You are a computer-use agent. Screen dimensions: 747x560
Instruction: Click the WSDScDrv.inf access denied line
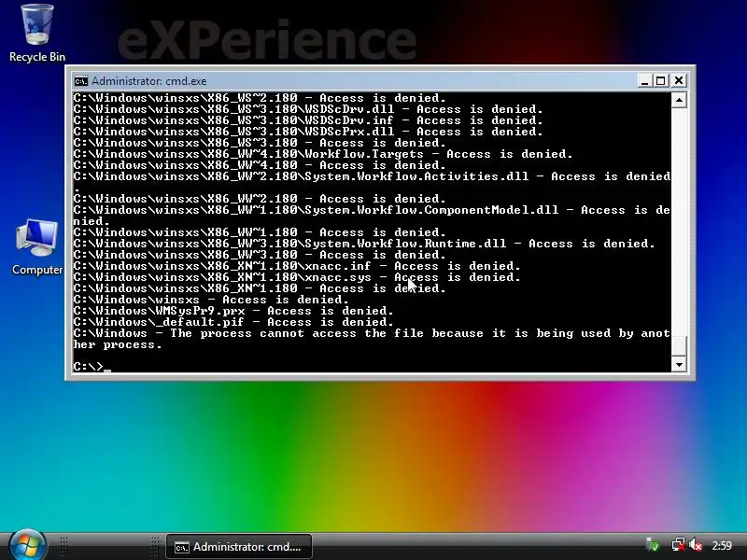pos(308,120)
